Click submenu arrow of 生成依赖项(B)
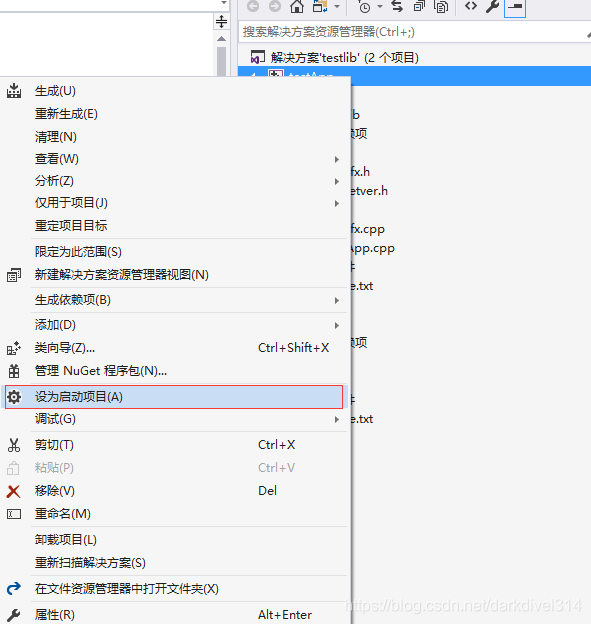The width and height of the screenshot is (591, 624). coord(337,300)
